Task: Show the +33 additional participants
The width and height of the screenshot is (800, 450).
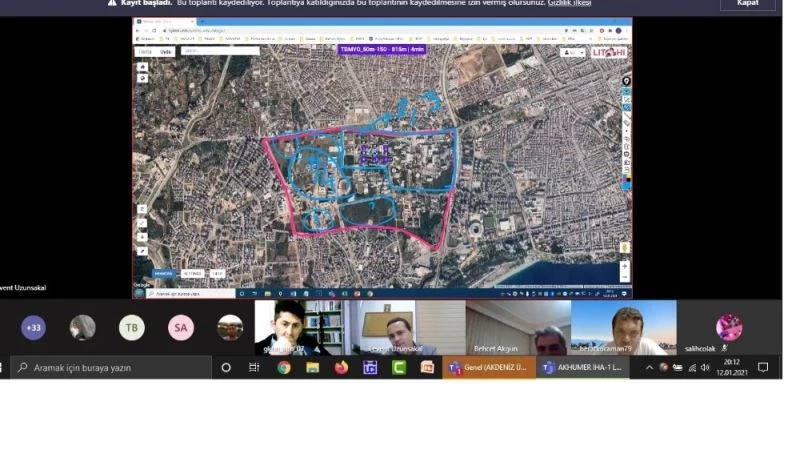Action: click(x=34, y=327)
